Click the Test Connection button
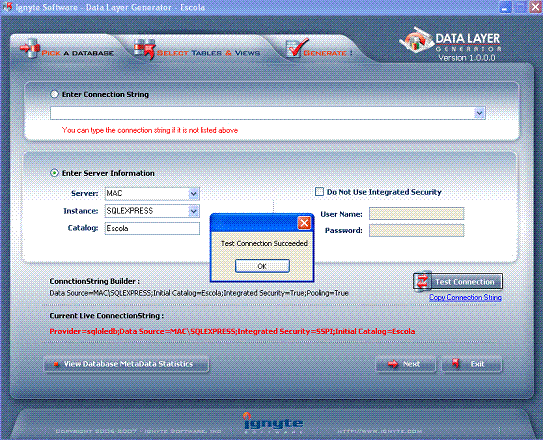543x440 pixels. tap(458, 281)
